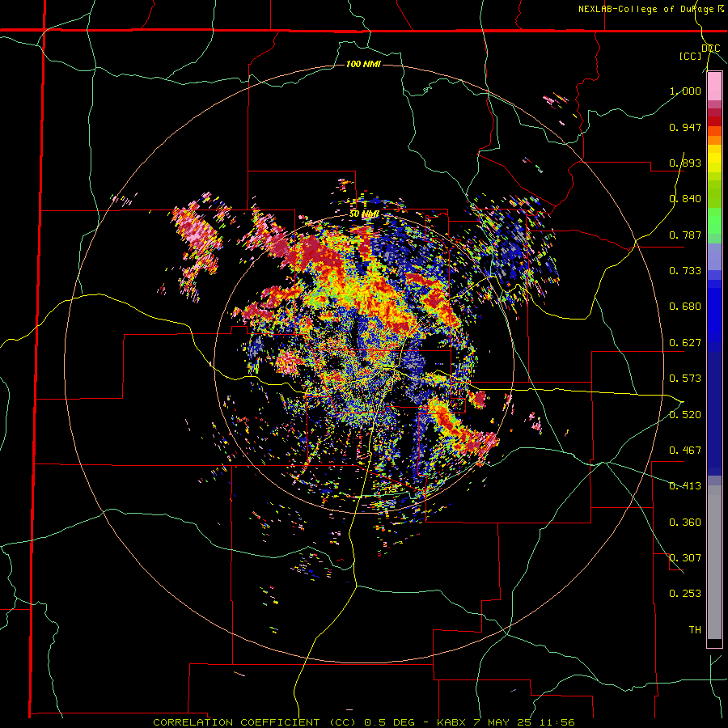Click the bright blue segment of the color bar

pos(714,311)
